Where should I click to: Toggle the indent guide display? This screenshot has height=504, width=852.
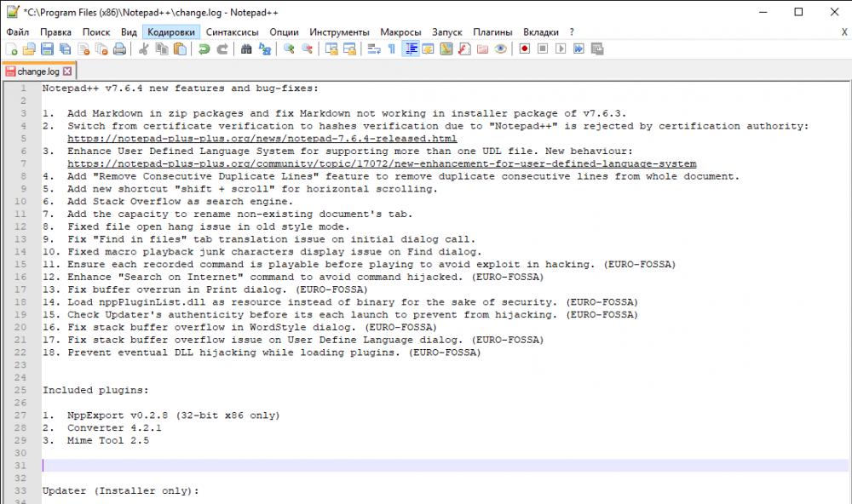point(411,49)
